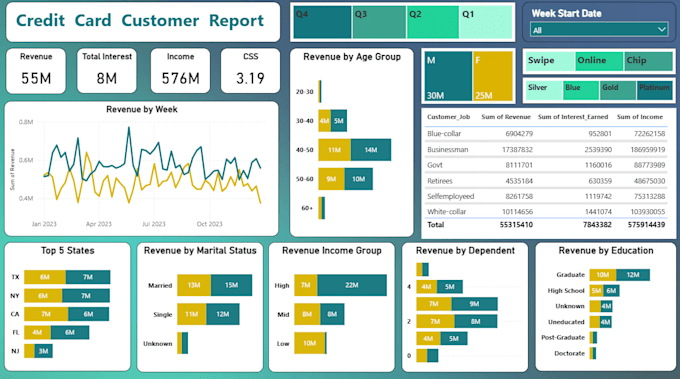Filter by Platinum card category
This screenshot has height=379, width=680.
click(655, 90)
